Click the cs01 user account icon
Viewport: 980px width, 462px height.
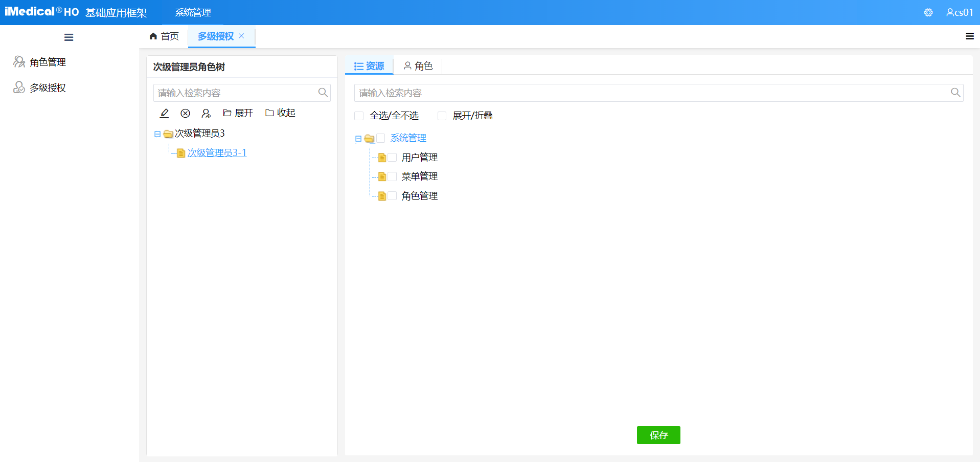click(950, 12)
